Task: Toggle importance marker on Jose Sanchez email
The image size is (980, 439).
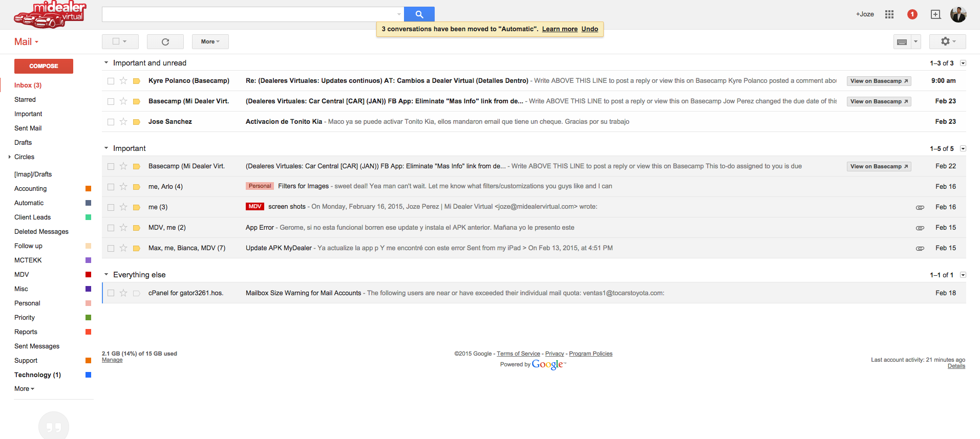Action: 137,122
